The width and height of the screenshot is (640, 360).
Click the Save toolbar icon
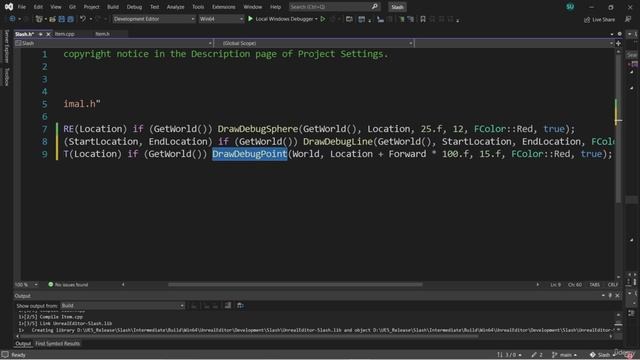pos(62,19)
